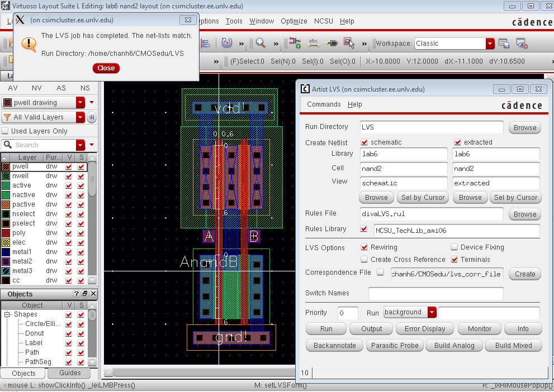This screenshot has height=392, width=554.
Task: Select the probe toolbar icon
Action: click(x=332, y=44)
